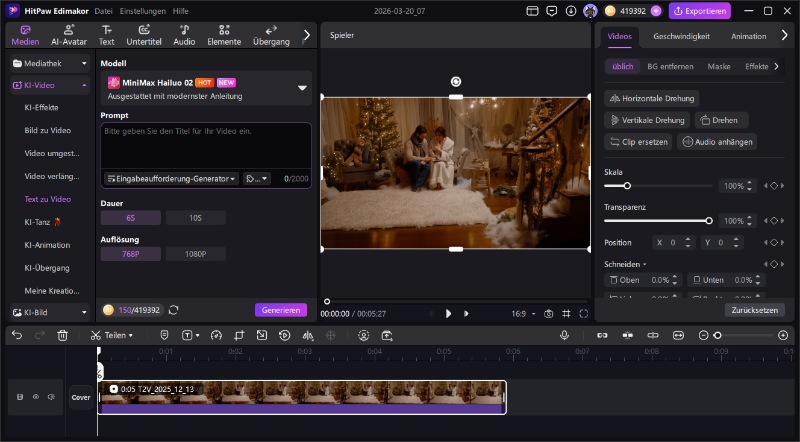This screenshot has height=442, width=800.
Task: Zoom out the timeline with minus icon
Action: pos(704,335)
